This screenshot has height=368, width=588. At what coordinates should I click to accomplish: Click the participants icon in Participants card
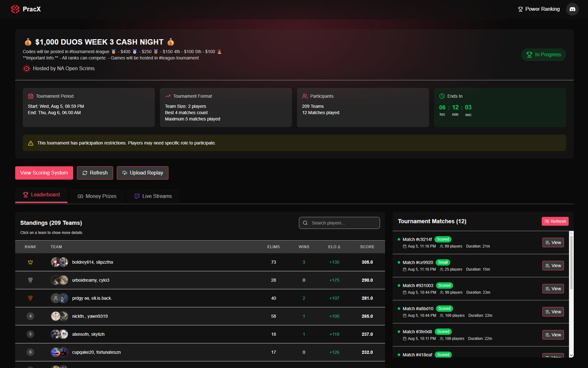click(x=305, y=96)
